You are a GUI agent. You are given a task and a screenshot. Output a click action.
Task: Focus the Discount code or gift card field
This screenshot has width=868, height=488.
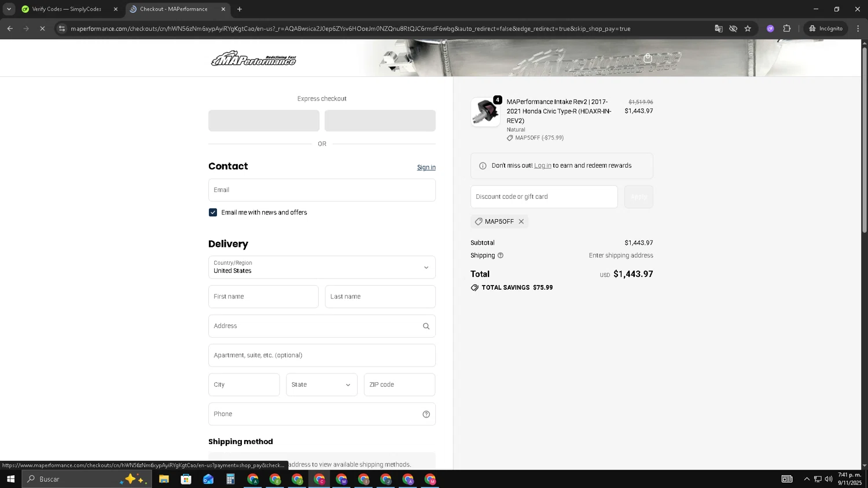(544, 197)
